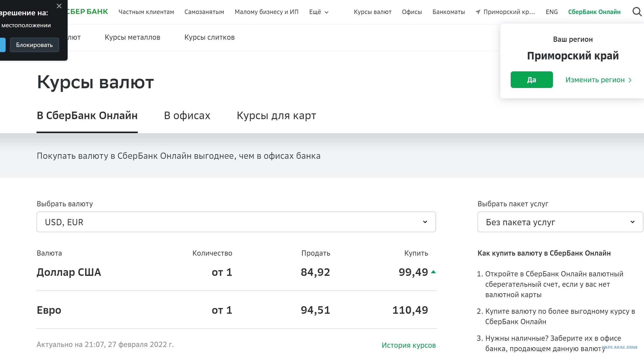Click the Купить column header
644x355 pixels.
[x=416, y=253]
